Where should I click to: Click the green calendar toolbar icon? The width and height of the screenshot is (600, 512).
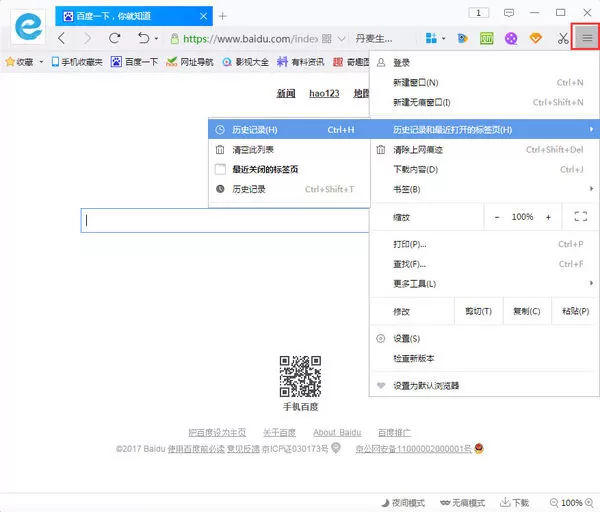(486, 38)
